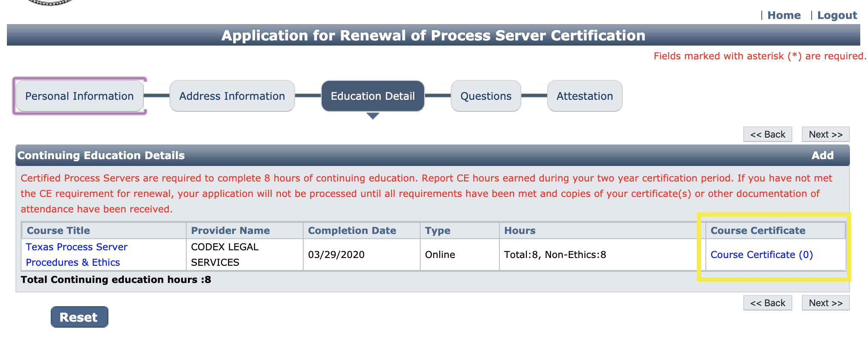
Task: Click the Logout link
Action: pyautogui.click(x=837, y=15)
